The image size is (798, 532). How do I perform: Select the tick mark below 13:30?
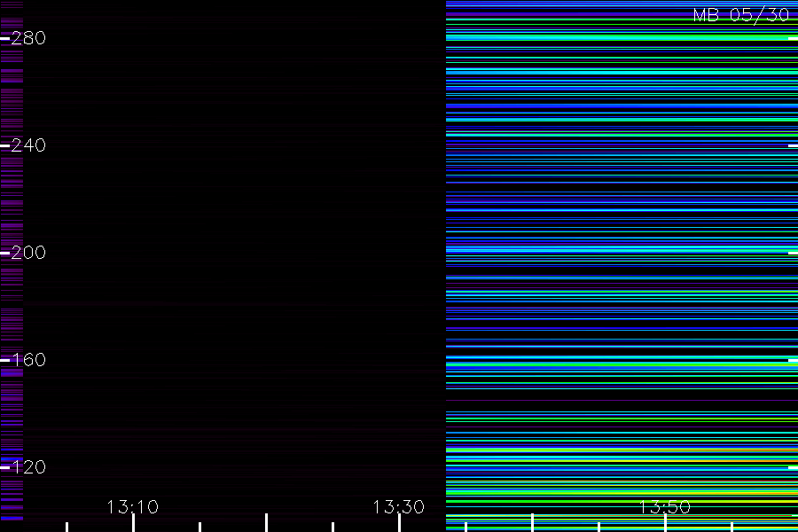(x=400, y=523)
